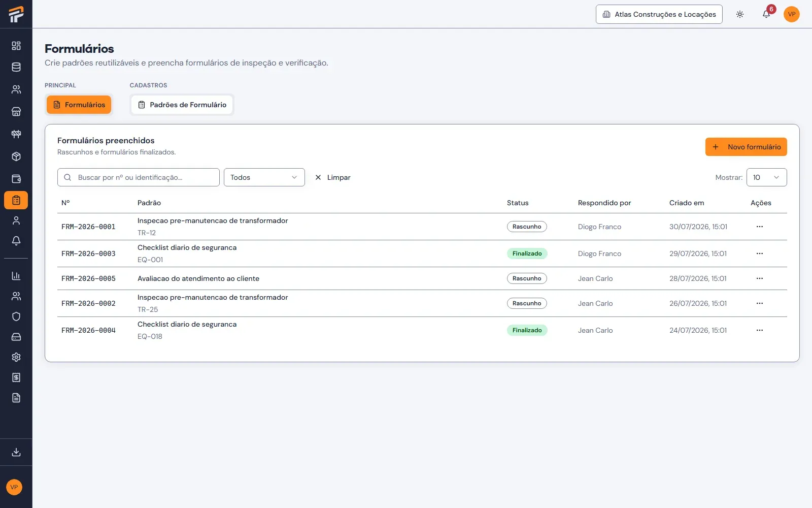
Task: Open the bell icon in the sidebar
Action: [16, 241]
